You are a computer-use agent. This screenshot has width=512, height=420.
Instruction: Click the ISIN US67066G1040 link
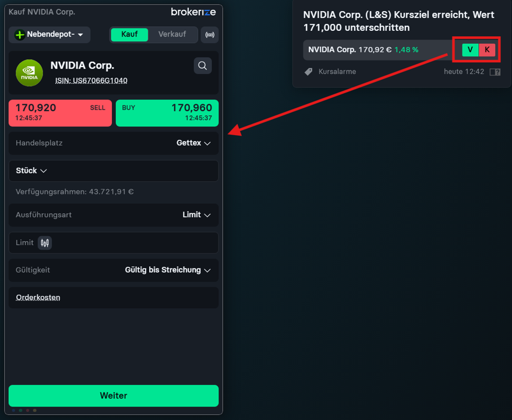point(91,80)
